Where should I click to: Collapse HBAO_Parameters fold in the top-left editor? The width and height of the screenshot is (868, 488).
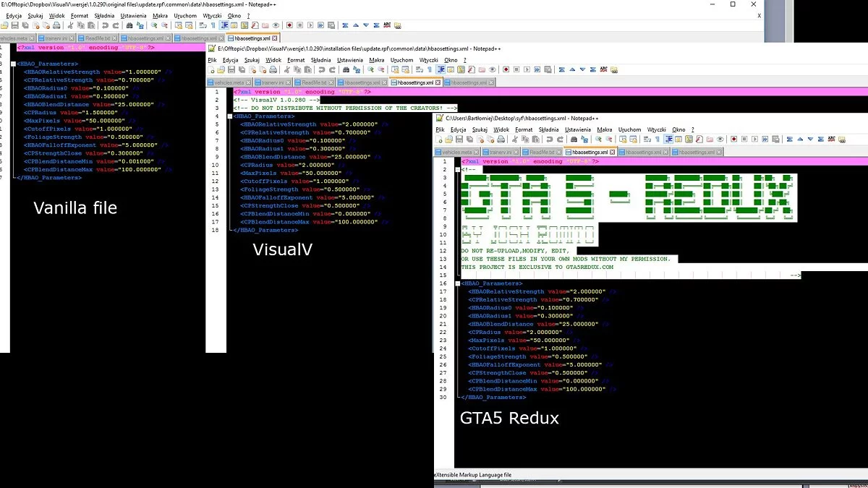(14, 64)
